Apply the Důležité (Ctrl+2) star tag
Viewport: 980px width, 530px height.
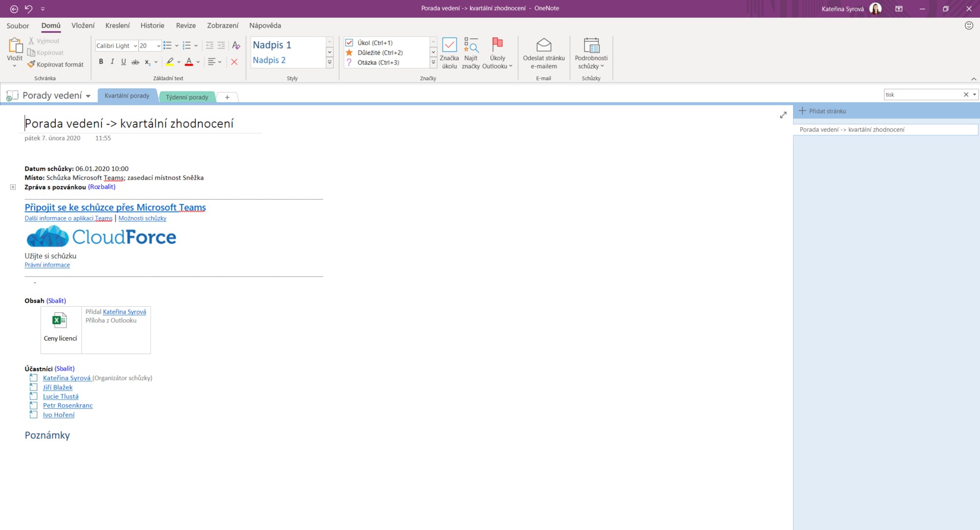(x=375, y=53)
